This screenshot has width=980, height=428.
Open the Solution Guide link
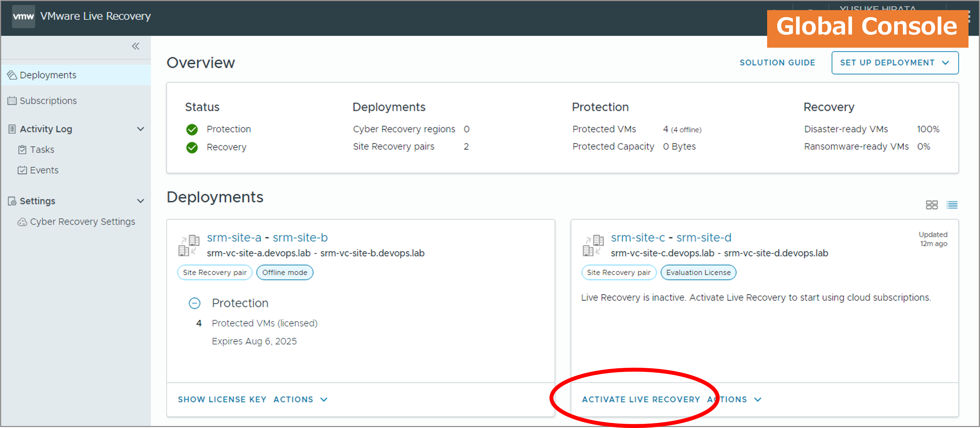(777, 63)
